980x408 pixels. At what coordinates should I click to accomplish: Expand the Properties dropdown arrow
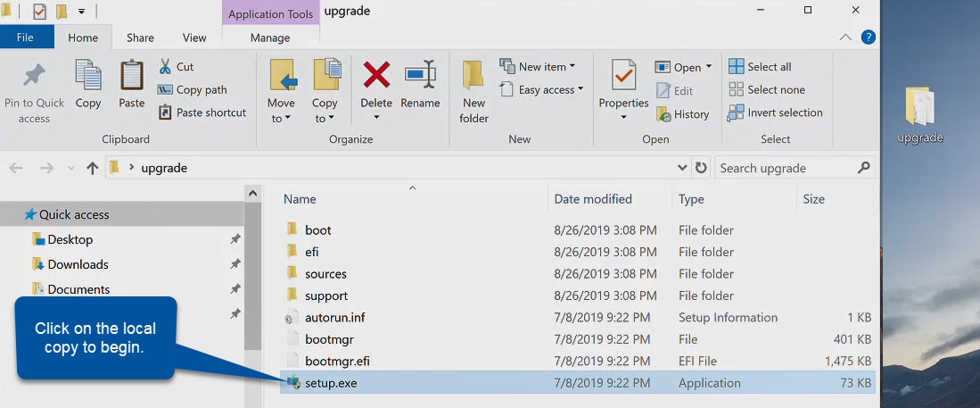click(623, 118)
